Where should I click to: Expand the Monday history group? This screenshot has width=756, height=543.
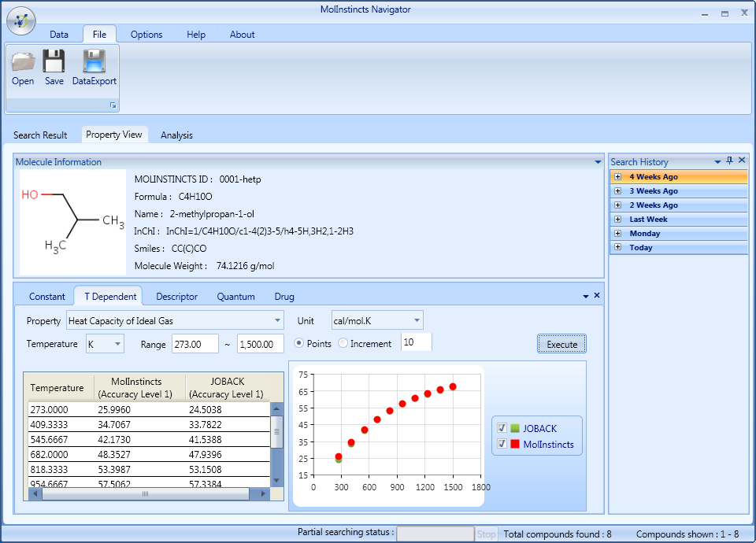click(x=617, y=233)
